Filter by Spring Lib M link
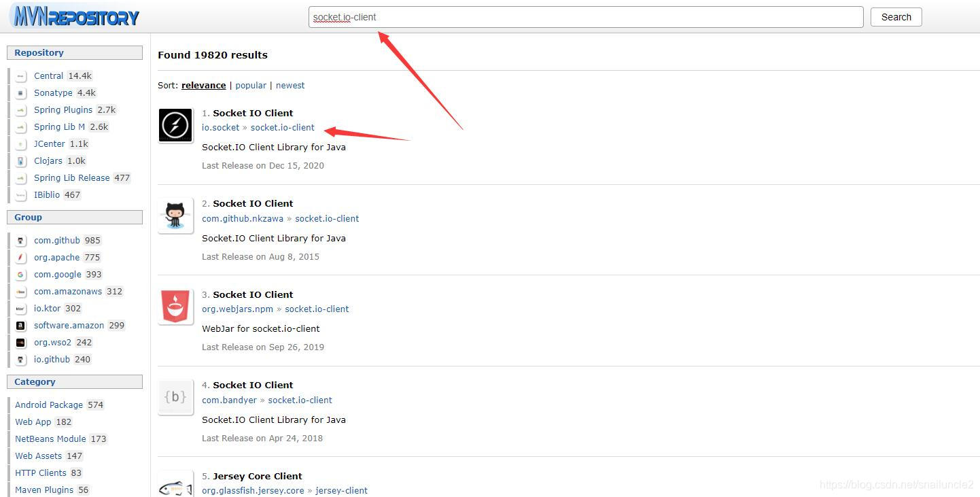 [x=60, y=127]
